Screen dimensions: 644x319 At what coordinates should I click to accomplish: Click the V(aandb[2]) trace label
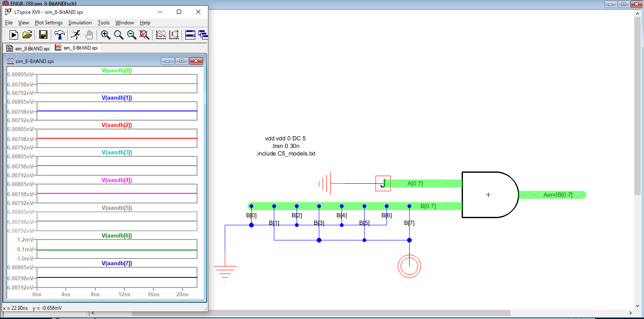[x=117, y=125]
